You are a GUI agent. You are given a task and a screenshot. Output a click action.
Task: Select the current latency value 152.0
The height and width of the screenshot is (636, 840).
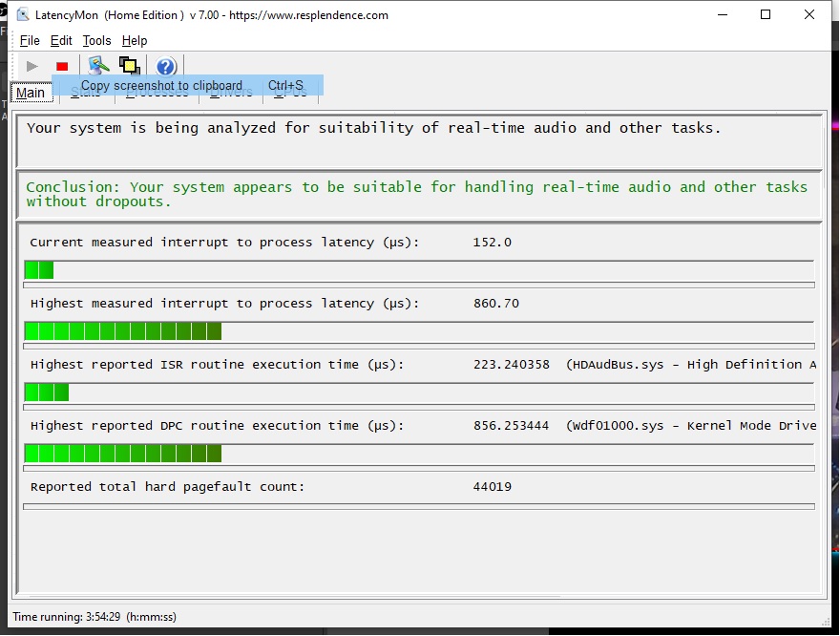point(492,243)
